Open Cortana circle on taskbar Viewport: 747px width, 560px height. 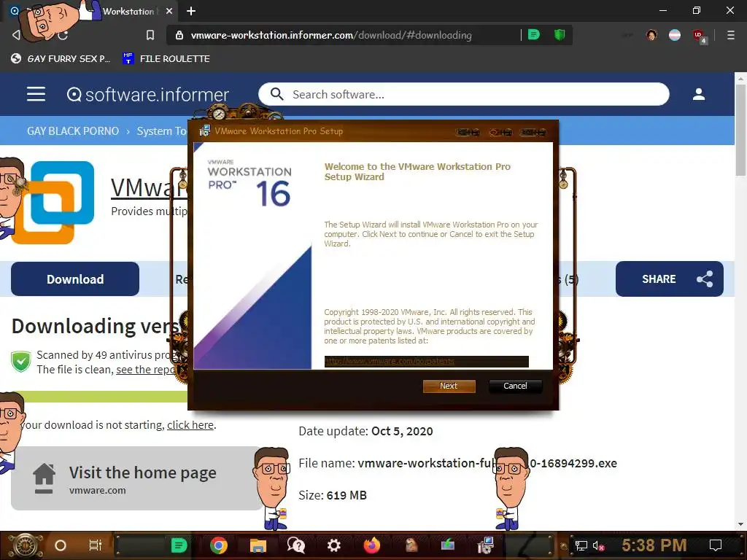click(61, 545)
